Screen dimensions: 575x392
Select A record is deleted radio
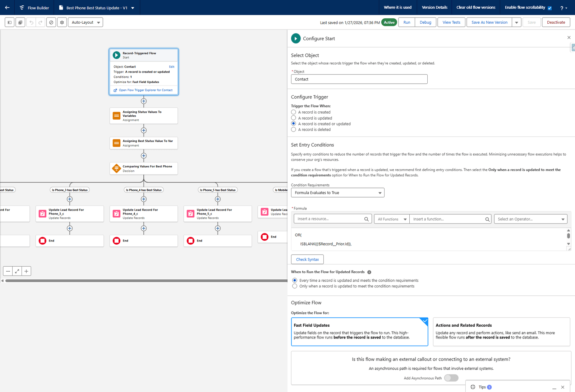tap(294, 129)
